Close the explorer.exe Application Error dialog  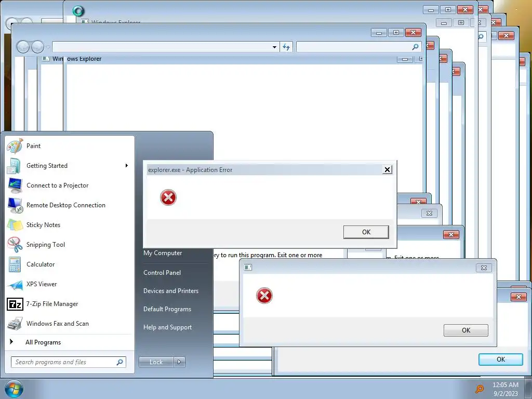click(x=387, y=170)
